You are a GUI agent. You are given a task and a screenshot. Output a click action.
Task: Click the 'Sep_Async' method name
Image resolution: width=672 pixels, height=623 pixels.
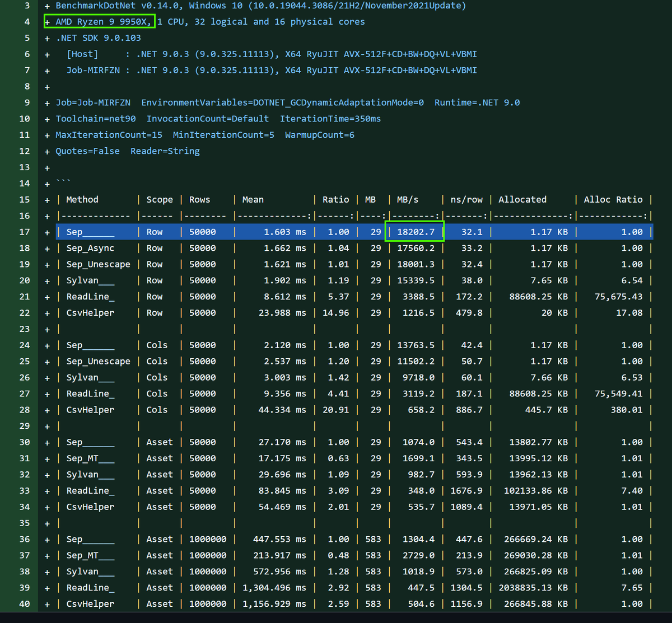90,248
